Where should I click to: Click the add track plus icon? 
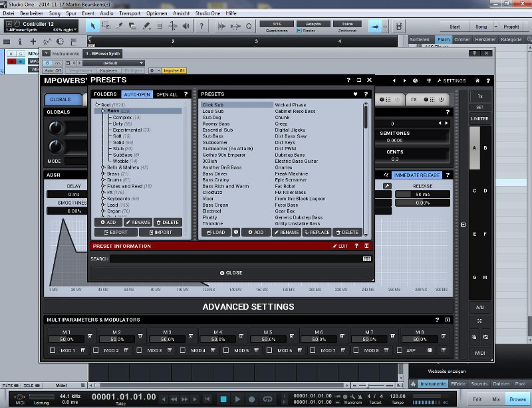33,41
